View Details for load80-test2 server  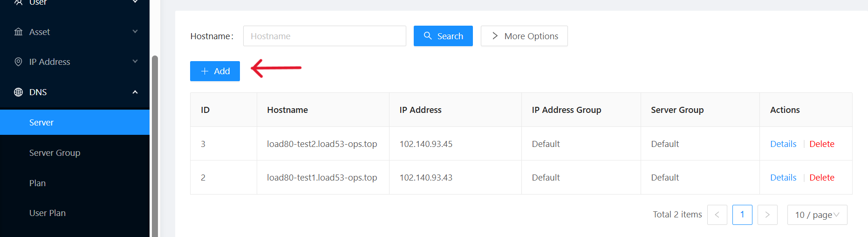point(783,144)
